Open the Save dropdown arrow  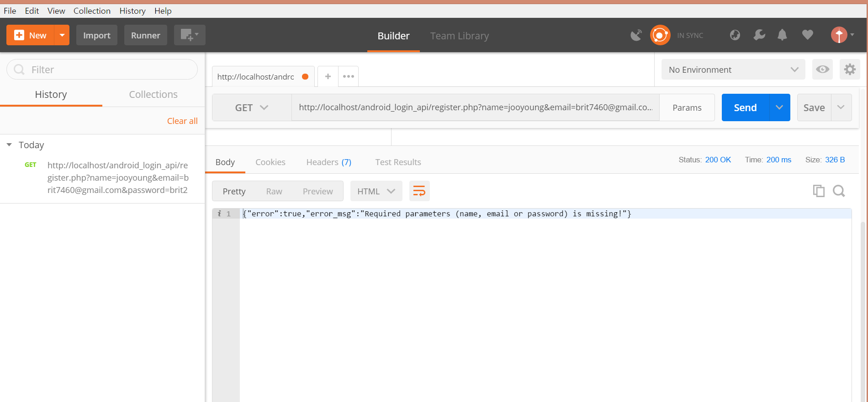[x=841, y=107]
